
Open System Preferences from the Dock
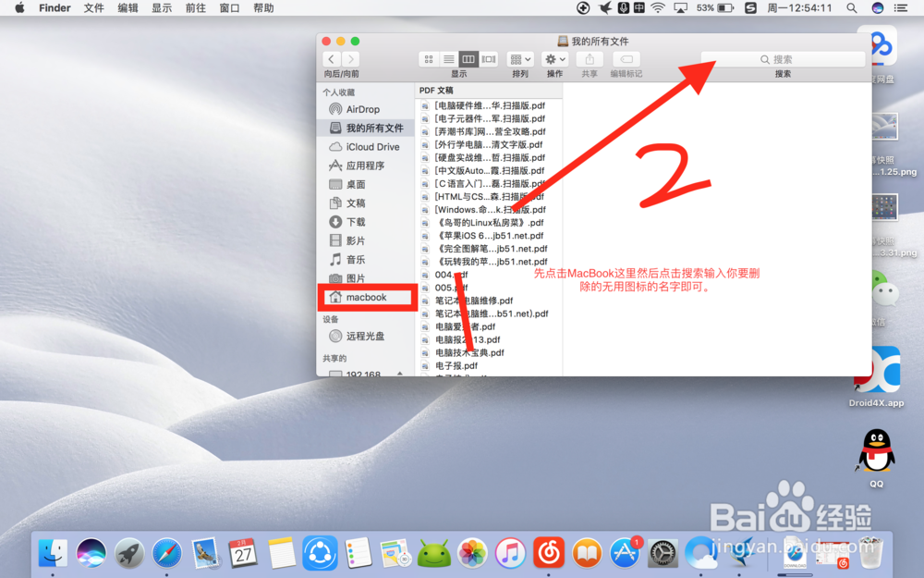pos(663,553)
